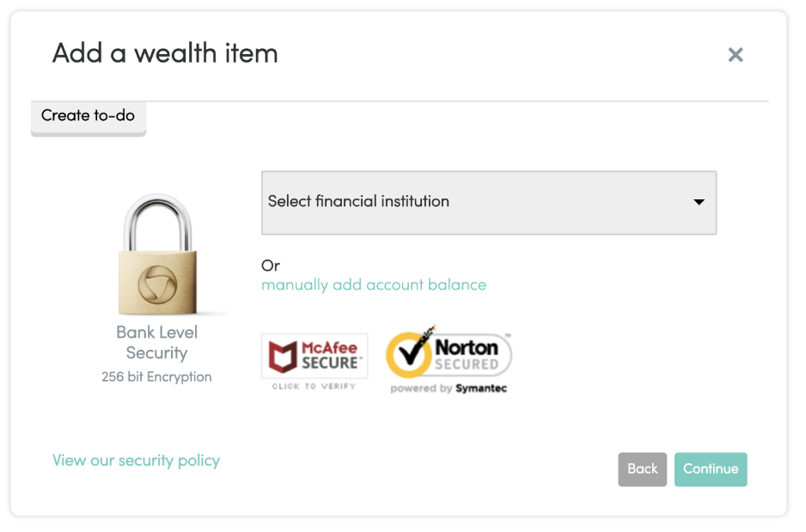
Task: Click the circular emblem on the padlock
Action: [157, 284]
